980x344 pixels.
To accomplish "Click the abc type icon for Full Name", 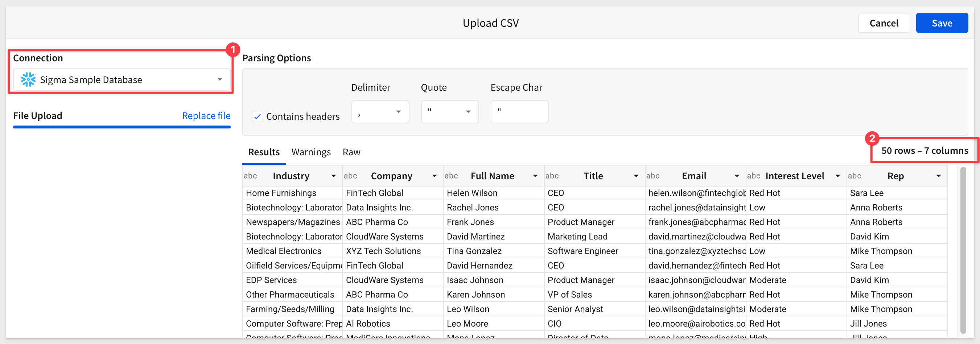I will pos(451,176).
